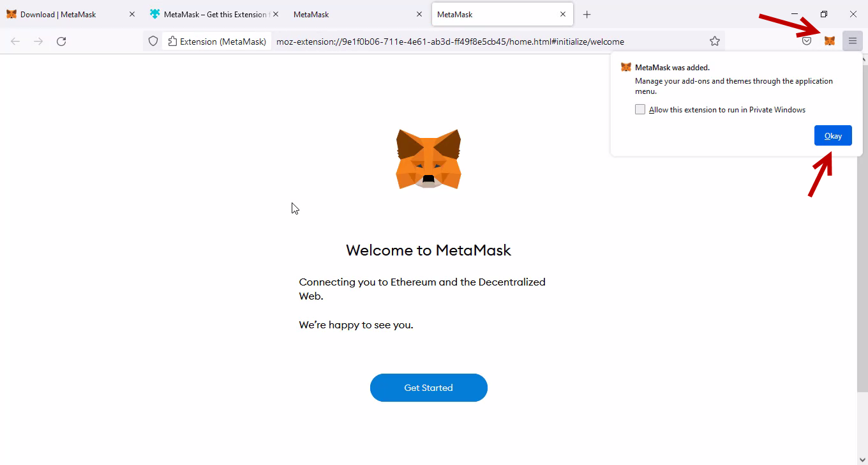Close the Download | MetaMask tab
This screenshot has height=465, width=868.
click(x=132, y=14)
